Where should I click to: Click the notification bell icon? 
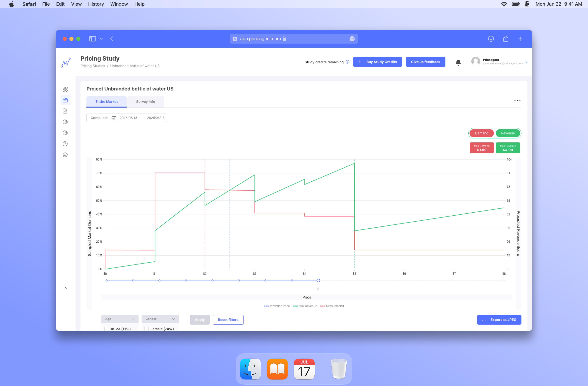click(458, 62)
